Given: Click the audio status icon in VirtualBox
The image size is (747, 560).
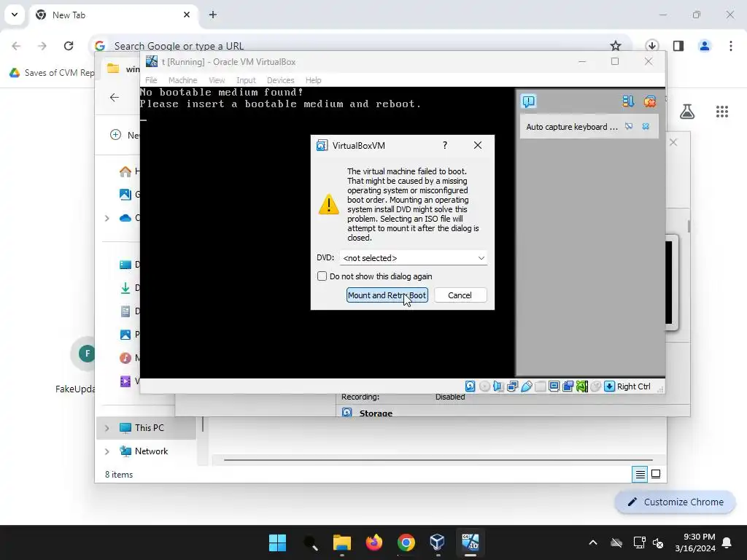Looking at the screenshot, I should 498,386.
